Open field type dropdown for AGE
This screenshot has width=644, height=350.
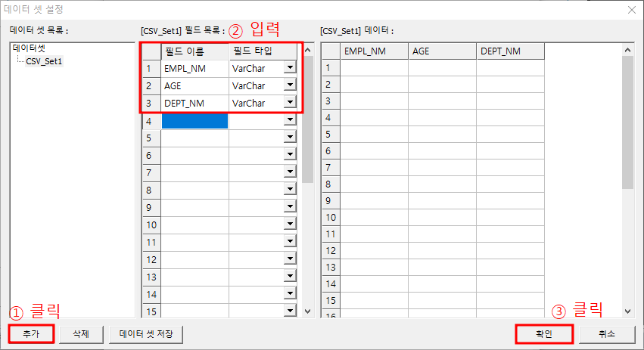click(x=290, y=85)
